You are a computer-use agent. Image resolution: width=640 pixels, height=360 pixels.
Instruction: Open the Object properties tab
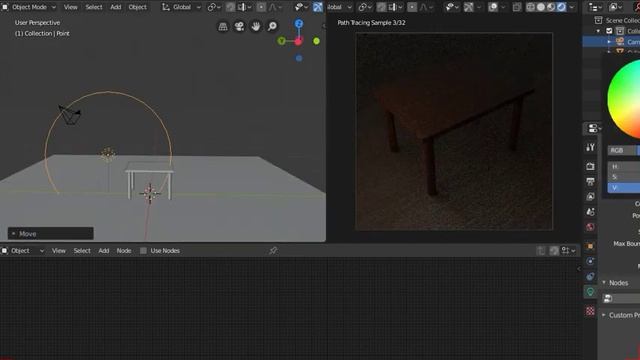[x=590, y=246]
